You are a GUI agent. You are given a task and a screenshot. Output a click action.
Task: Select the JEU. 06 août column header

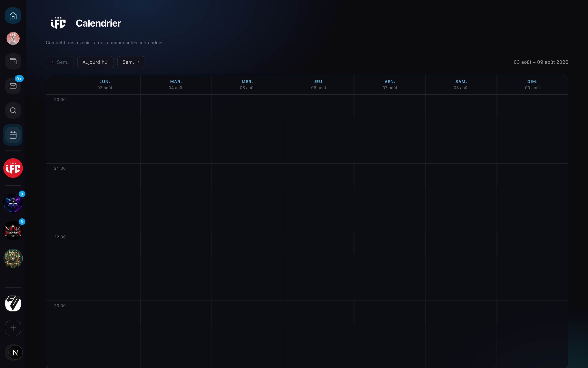(318, 84)
